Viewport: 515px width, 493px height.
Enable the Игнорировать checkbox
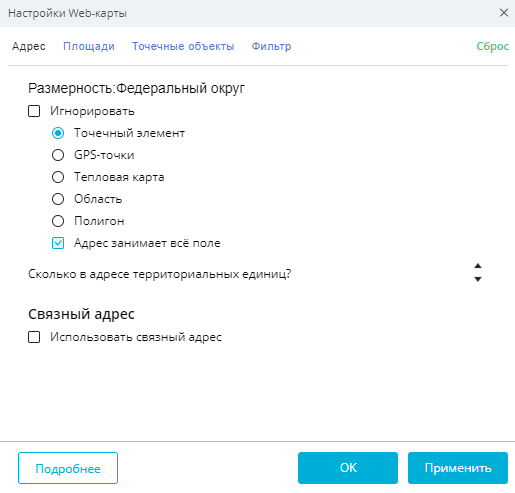pos(34,111)
